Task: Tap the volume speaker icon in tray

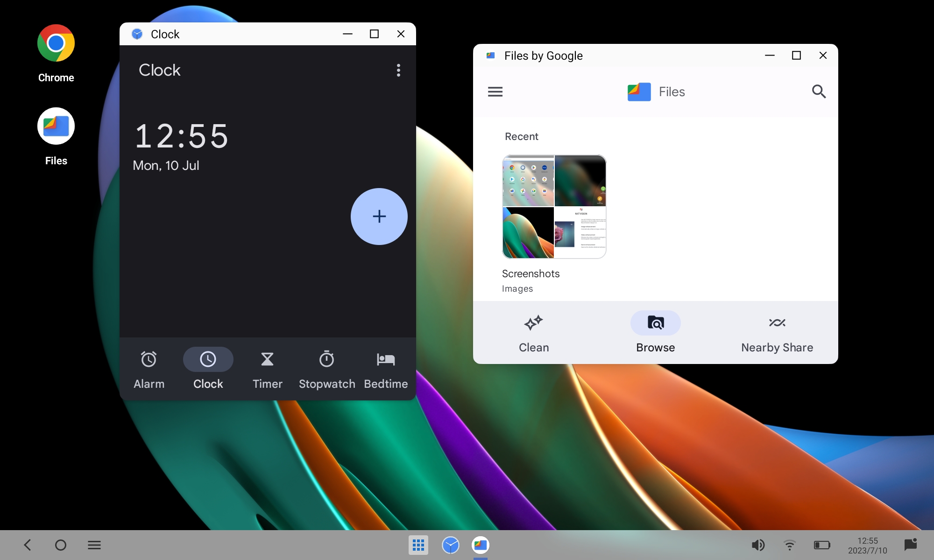Action: 757,545
